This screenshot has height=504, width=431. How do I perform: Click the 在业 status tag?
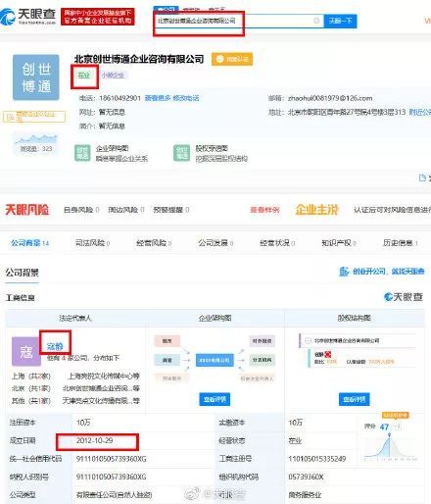click(x=83, y=76)
